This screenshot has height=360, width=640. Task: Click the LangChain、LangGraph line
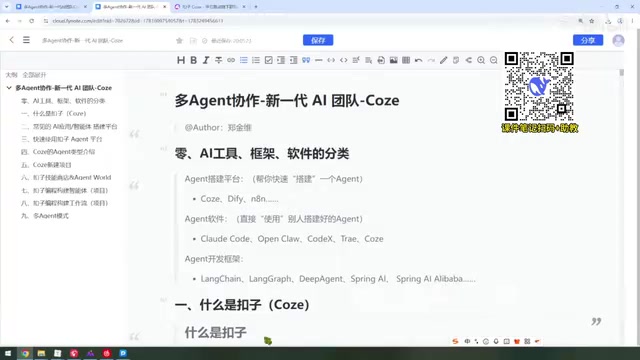coord(338,279)
